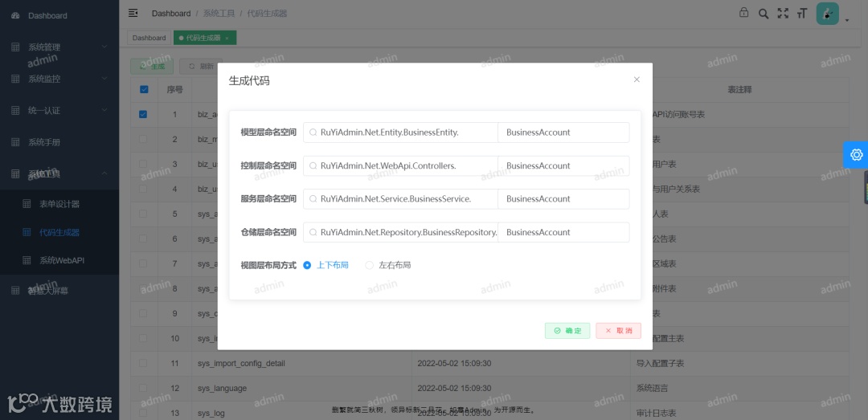Check the checkbox for row 11 sys_import_config_detail
The height and width of the screenshot is (420, 868).
pyautogui.click(x=143, y=363)
